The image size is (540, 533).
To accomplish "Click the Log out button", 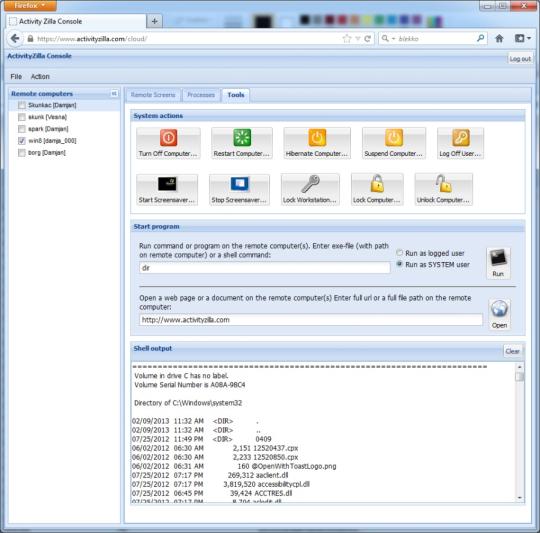I will point(520,59).
